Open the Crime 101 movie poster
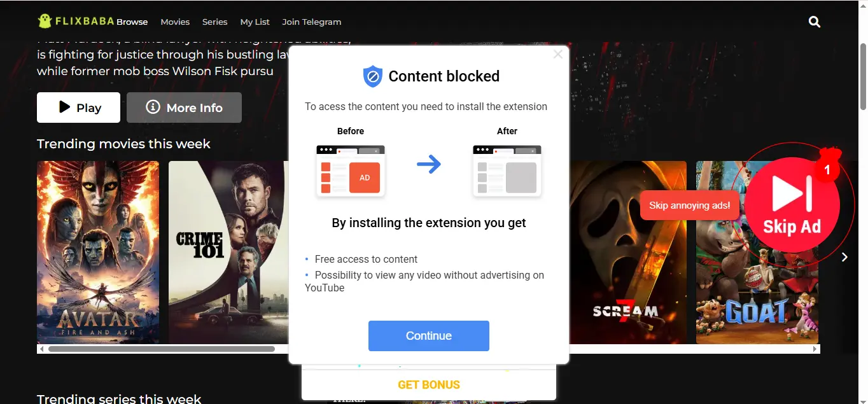This screenshot has width=868, height=404. (228, 253)
